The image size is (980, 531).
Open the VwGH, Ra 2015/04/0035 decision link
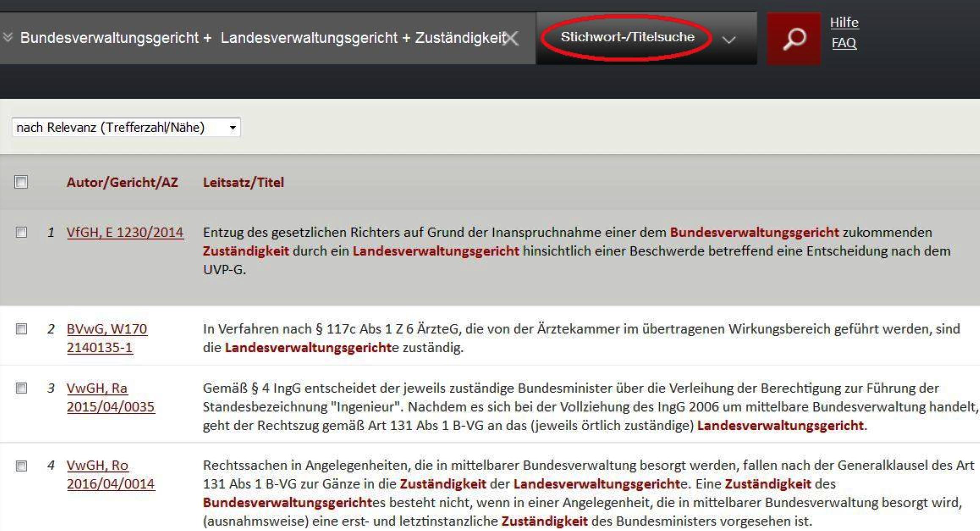click(x=111, y=397)
